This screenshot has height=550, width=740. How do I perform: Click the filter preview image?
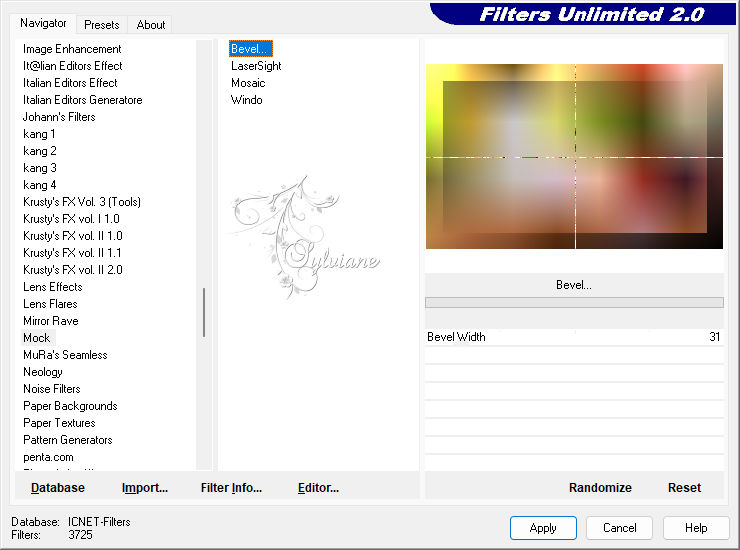click(x=574, y=156)
